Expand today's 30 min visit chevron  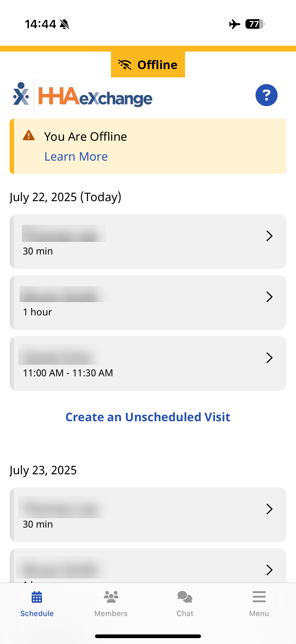click(269, 236)
